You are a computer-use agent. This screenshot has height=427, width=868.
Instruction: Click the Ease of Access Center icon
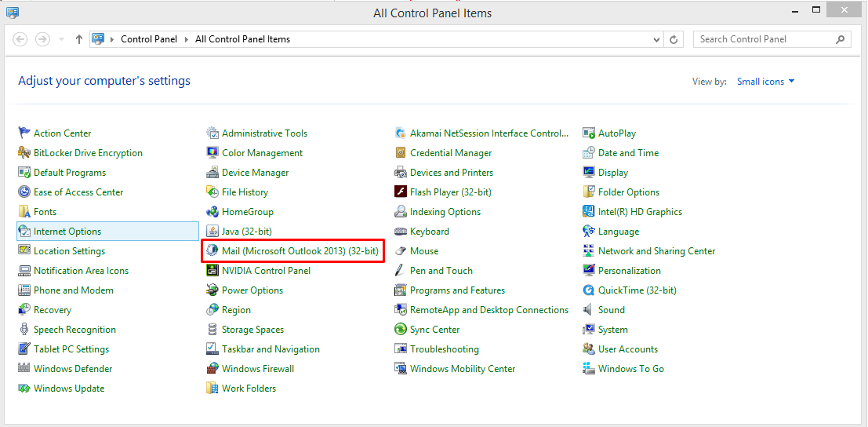24,192
